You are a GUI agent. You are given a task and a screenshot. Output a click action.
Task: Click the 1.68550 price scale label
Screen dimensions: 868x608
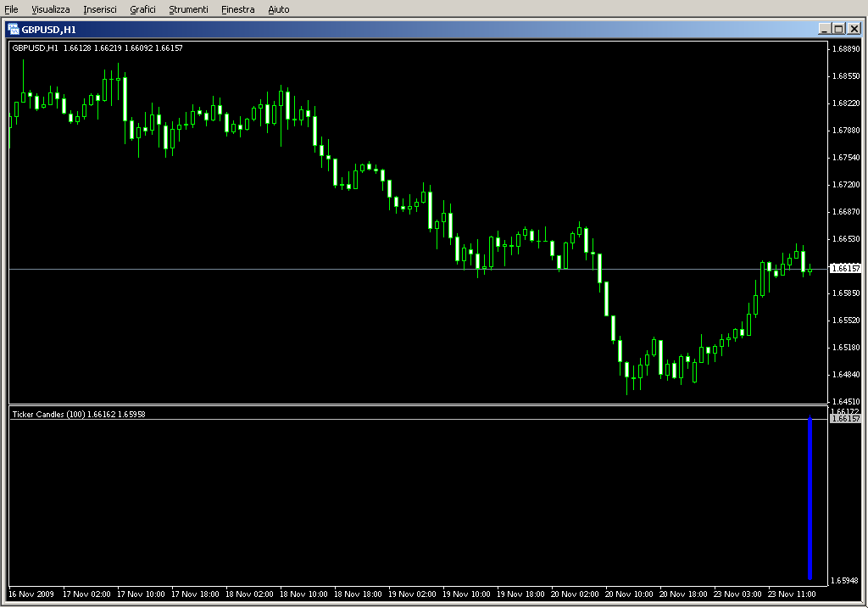pyautogui.click(x=846, y=75)
